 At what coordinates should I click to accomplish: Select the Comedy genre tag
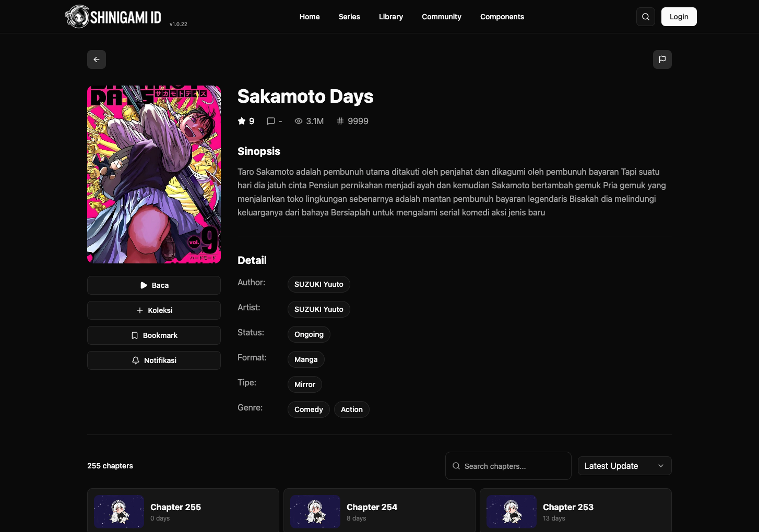309,409
